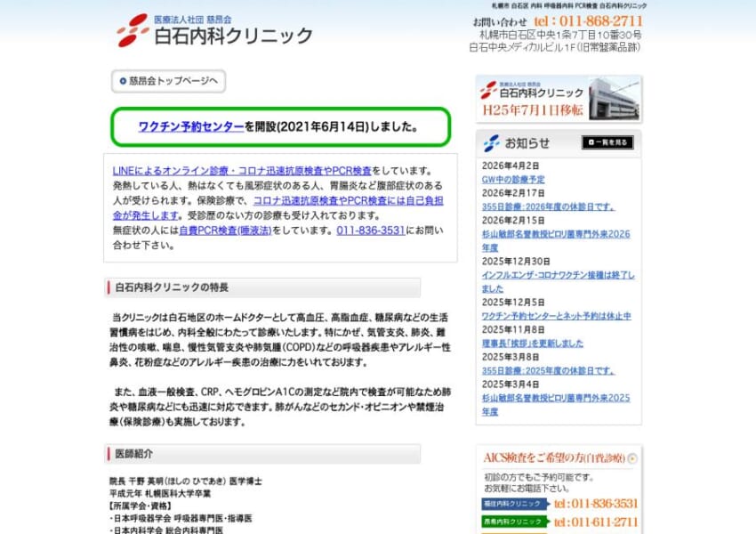The height and width of the screenshot is (534, 756).
Task: Go to 慈昂会トップページへ button
Action: 169,81
